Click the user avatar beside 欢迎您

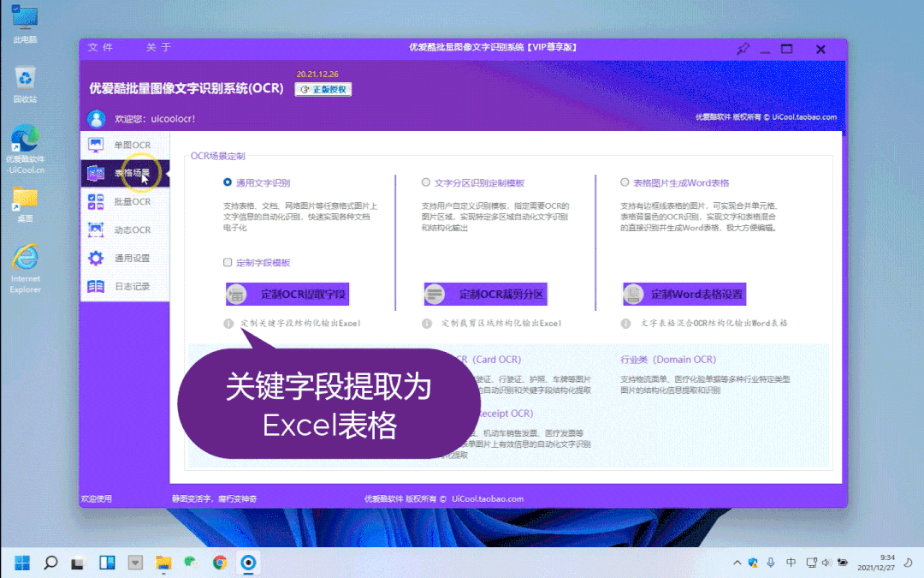pos(97,118)
